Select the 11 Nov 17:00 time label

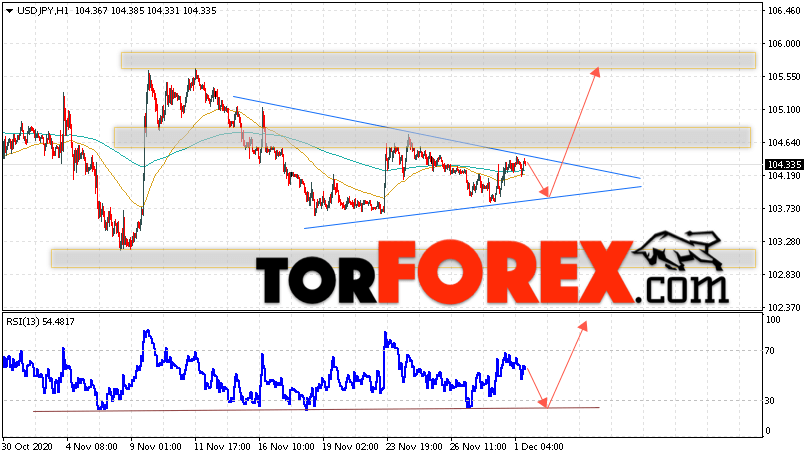pos(222,447)
